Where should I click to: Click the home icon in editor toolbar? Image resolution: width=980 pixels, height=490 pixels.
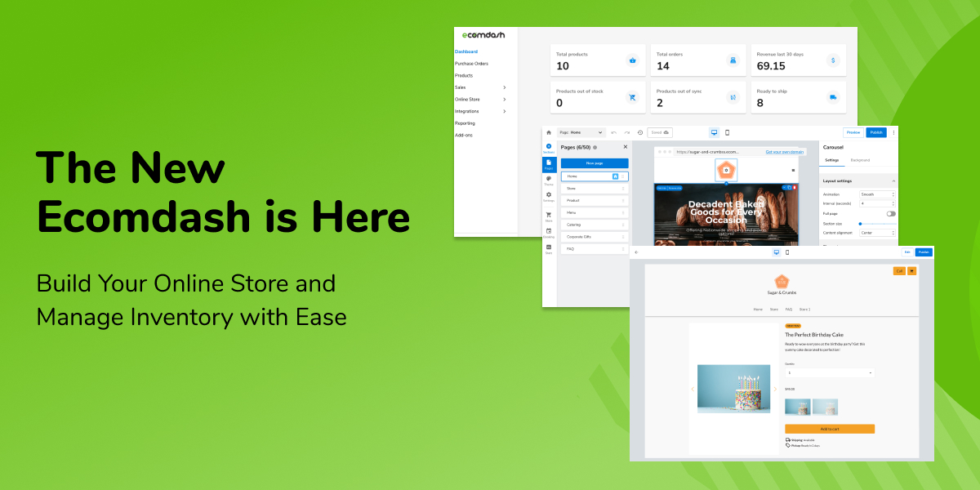(x=549, y=132)
